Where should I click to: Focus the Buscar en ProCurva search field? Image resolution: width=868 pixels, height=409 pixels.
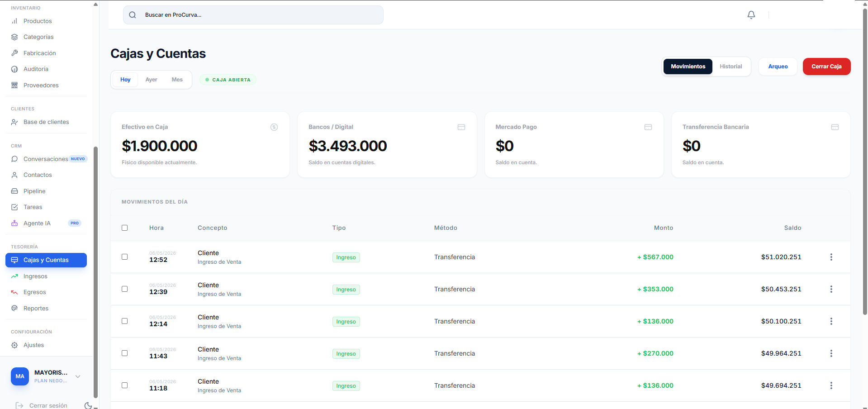[x=253, y=15]
